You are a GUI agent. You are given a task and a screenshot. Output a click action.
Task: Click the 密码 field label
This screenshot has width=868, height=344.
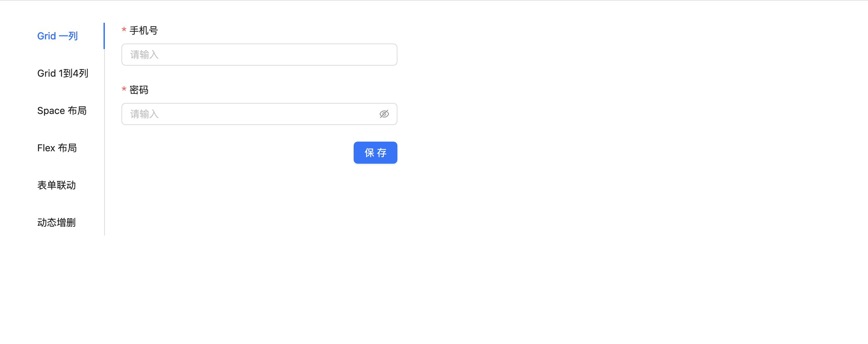139,90
